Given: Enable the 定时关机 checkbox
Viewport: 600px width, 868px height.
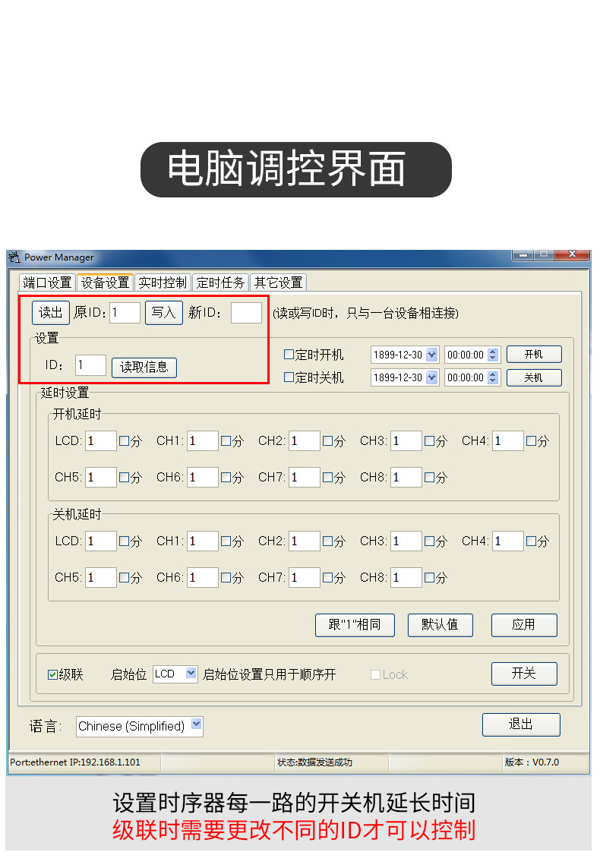Looking at the screenshot, I should tap(289, 377).
